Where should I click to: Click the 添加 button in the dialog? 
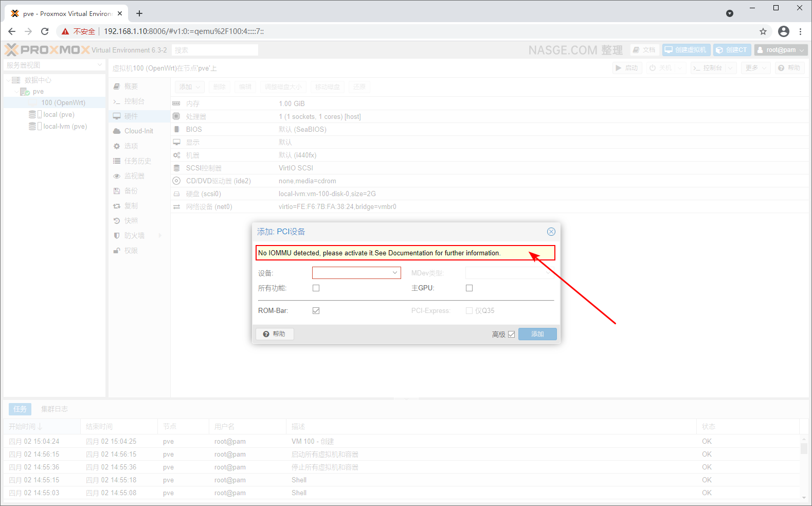(537, 334)
